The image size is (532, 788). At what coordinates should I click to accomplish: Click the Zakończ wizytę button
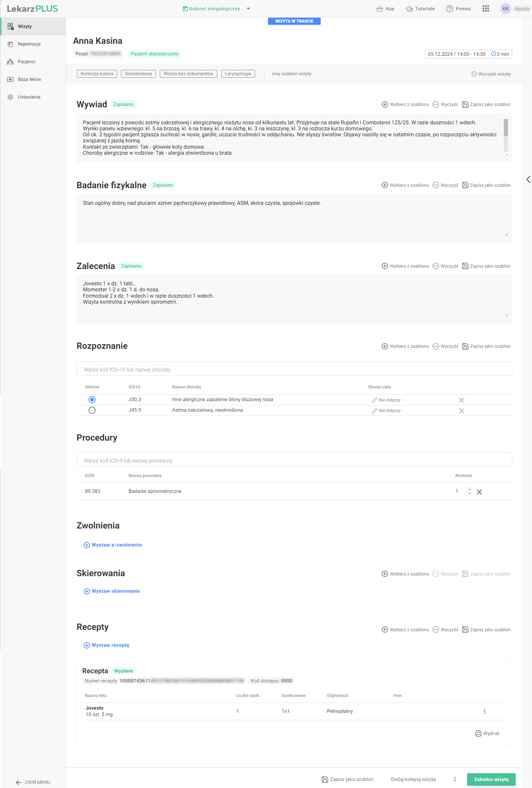coord(491,779)
